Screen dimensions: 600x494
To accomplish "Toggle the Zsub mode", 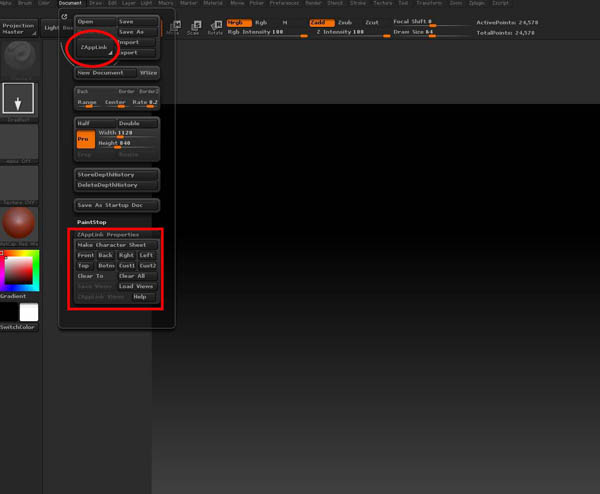I will [345, 23].
